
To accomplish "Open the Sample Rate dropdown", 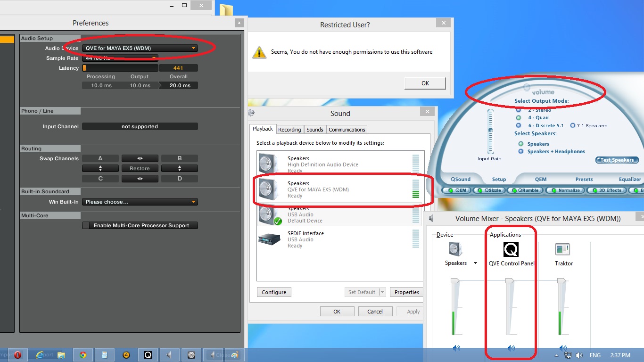I will (120, 58).
